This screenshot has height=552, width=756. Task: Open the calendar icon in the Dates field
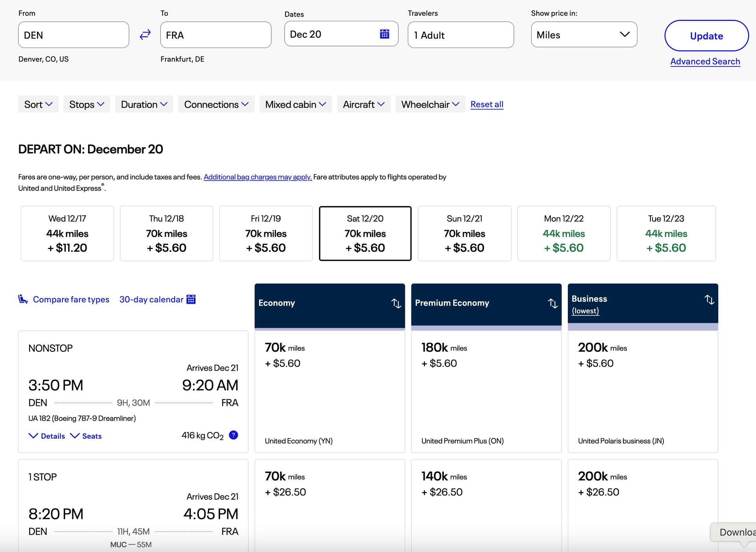pyautogui.click(x=384, y=34)
